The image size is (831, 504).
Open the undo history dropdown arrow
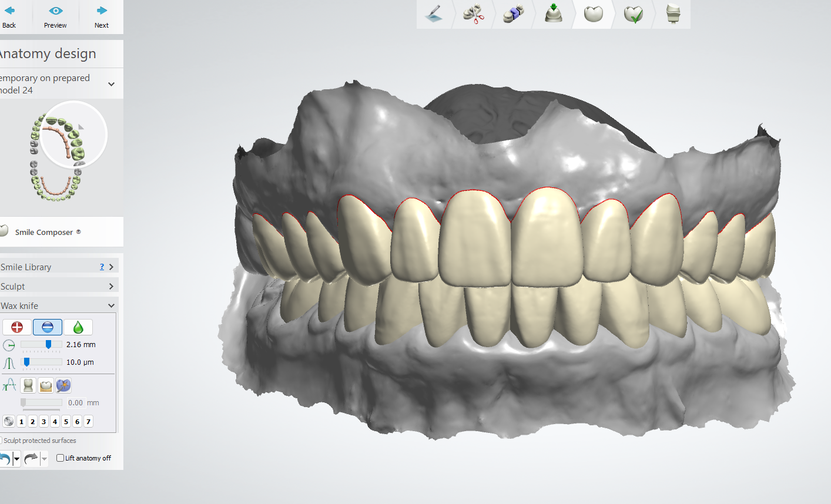pos(17,459)
